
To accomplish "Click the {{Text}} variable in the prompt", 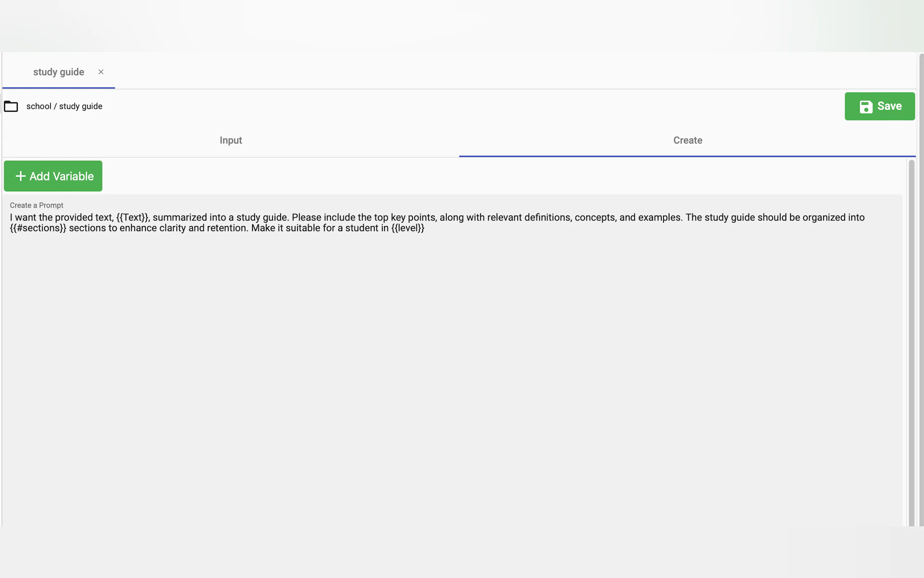I will coord(132,218).
